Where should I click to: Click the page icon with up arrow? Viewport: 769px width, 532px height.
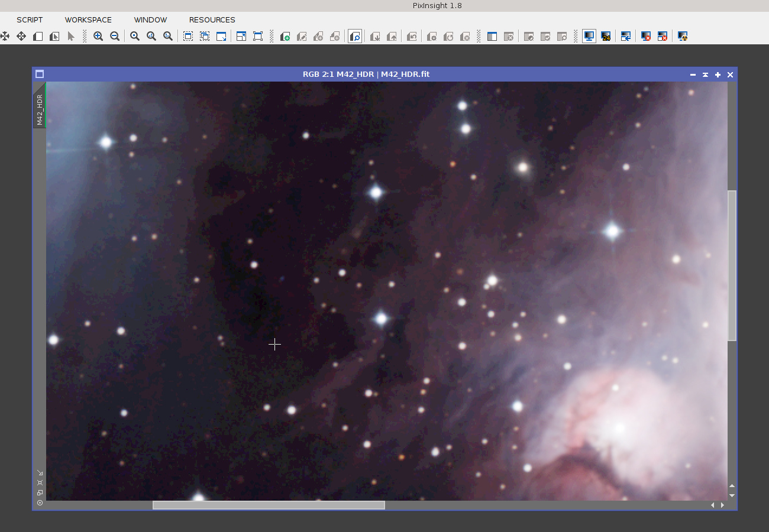(x=392, y=36)
